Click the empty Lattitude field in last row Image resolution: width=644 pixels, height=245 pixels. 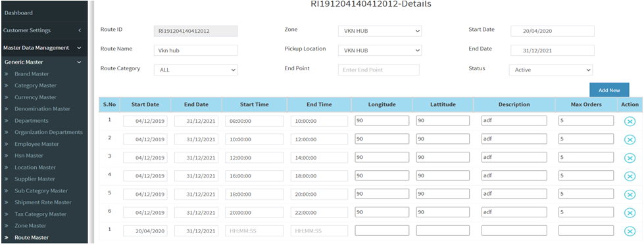click(443, 231)
